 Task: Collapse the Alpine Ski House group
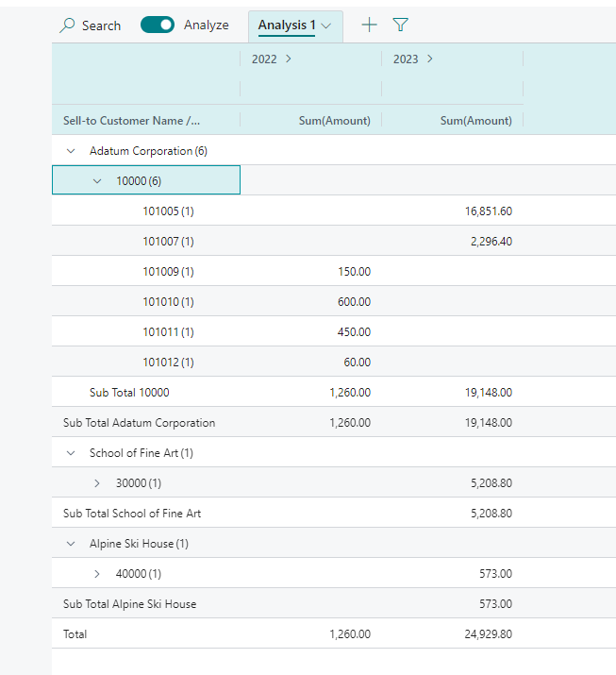[x=71, y=544]
